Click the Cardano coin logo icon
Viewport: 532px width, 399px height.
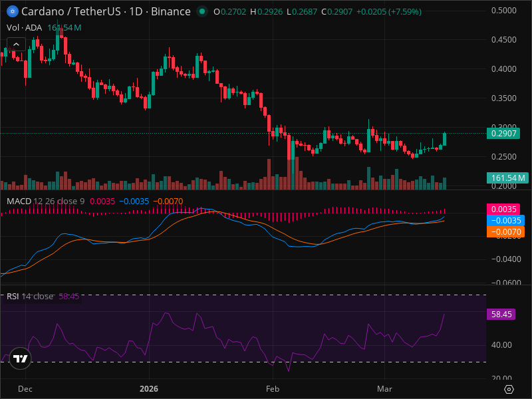coord(13,11)
